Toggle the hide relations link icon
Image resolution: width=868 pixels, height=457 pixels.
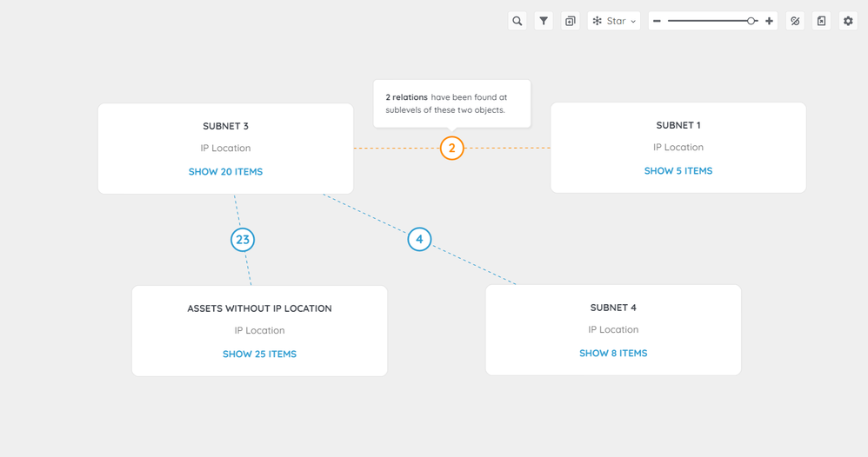pyautogui.click(x=795, y=21)
